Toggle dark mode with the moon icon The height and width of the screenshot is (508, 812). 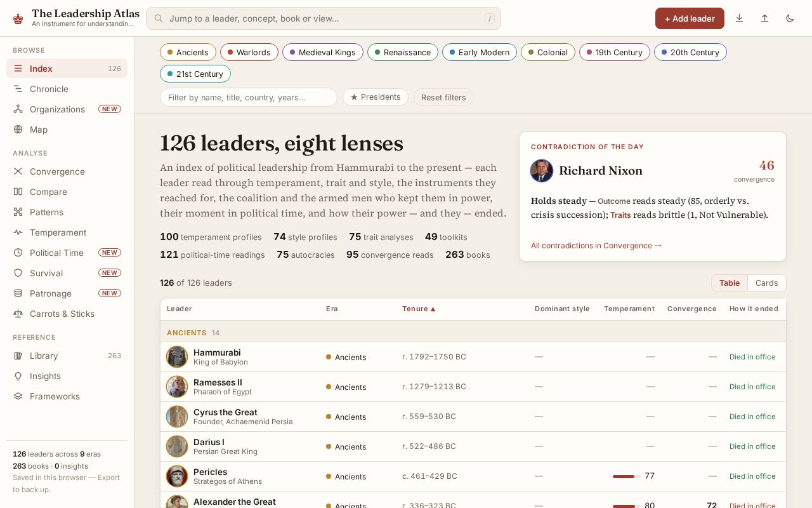coord(790,18)
